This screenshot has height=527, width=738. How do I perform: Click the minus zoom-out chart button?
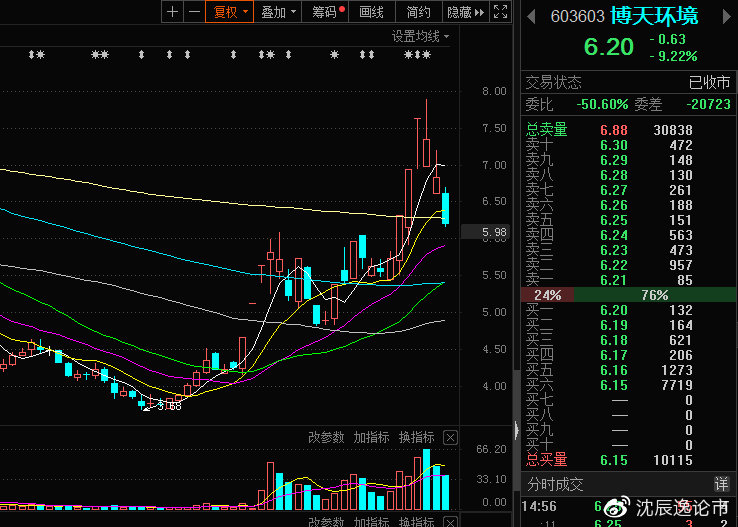click(193, 12)
